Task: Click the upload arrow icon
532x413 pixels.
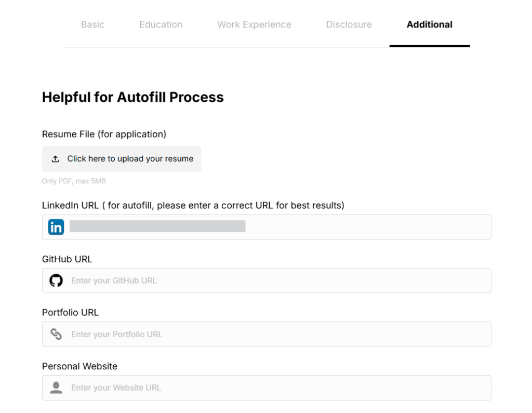Action: [56, 159]
